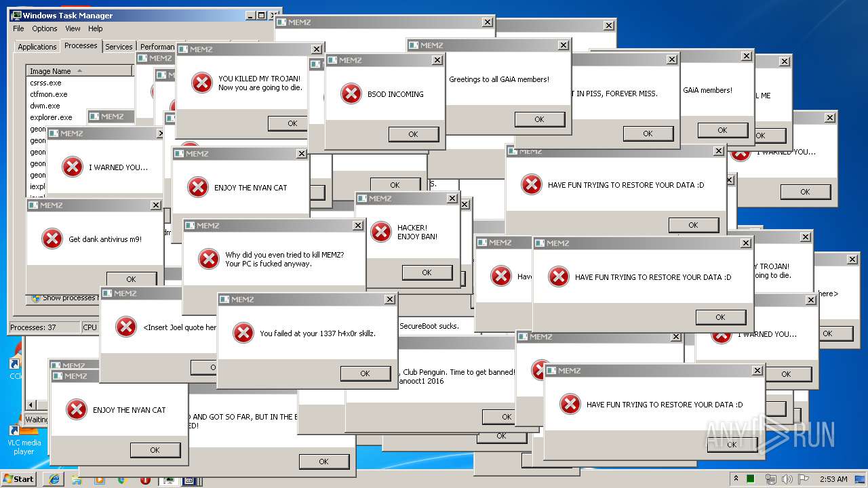Close the You failed at 1337 skillz dialog
The image size is (868, 488).
389,300
